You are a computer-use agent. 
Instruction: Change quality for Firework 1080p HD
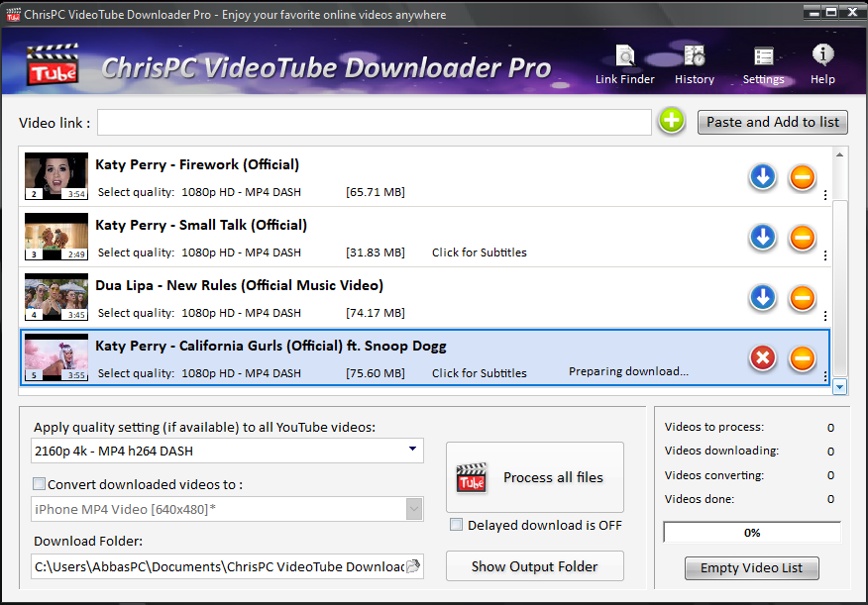click(x=241, y=192)
